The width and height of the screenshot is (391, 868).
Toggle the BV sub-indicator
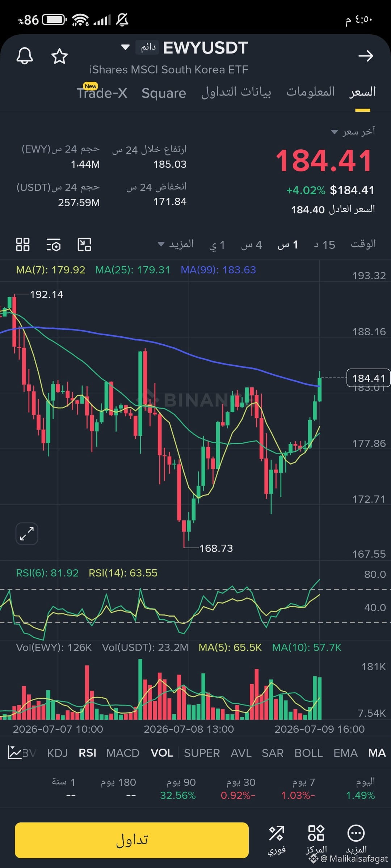click(x=29, y=753)
